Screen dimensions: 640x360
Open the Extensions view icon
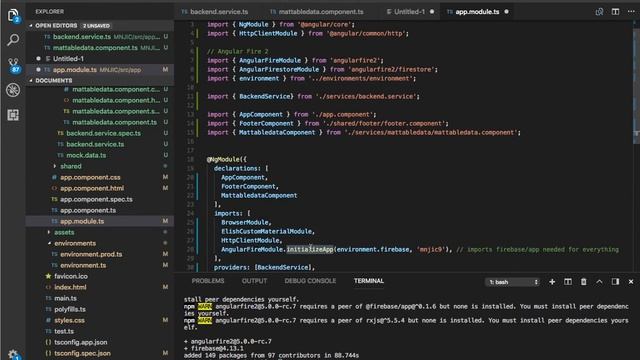tap(13, 115)
